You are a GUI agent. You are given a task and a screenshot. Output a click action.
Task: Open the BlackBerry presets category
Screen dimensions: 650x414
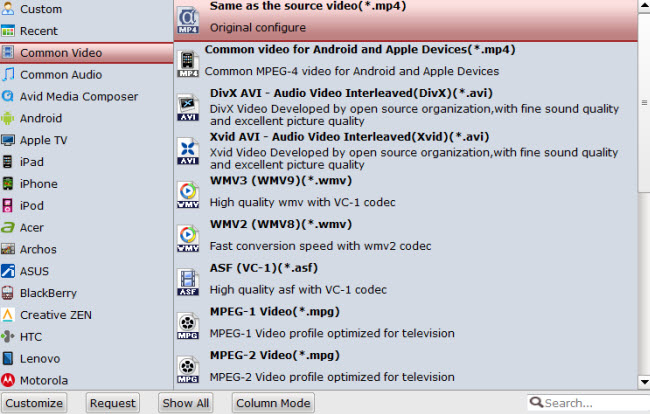87,293
